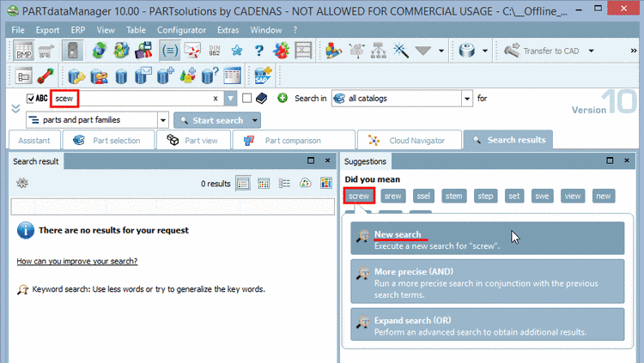Maximize the Search result panel
This screenshot has width=644, height=363.
[x=311, y=160]
